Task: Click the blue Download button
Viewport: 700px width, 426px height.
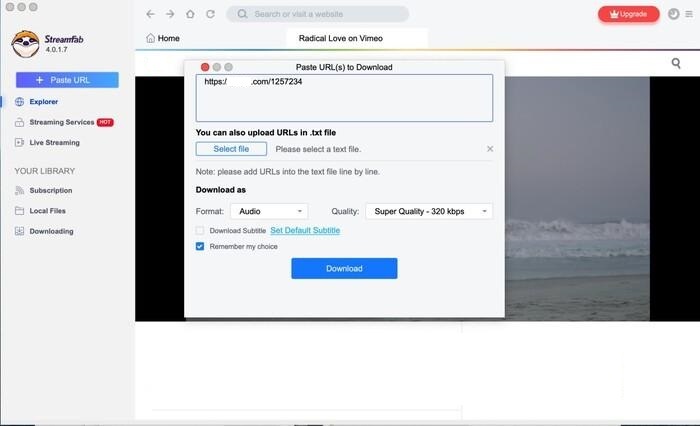Action: (344, 268)
